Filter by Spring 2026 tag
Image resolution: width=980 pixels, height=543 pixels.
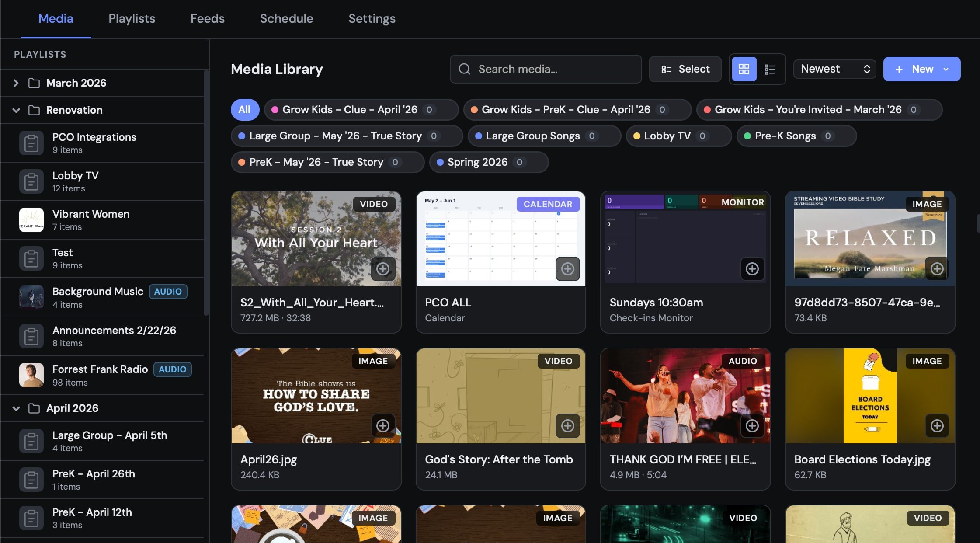[x=489, y=162]
